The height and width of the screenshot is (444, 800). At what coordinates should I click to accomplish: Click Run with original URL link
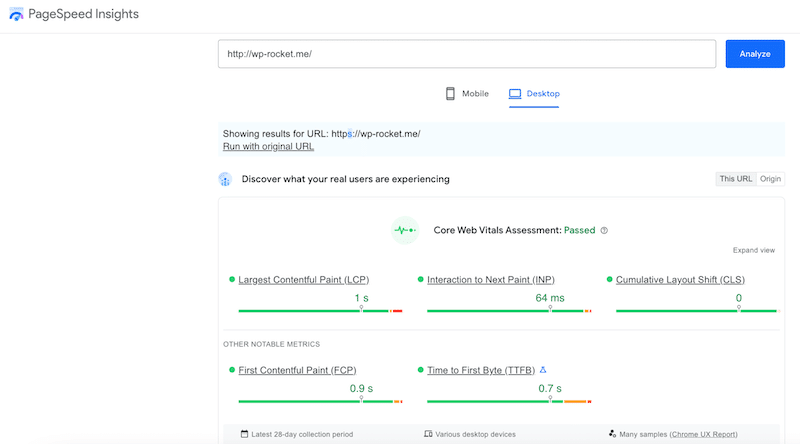click(268, 146)
